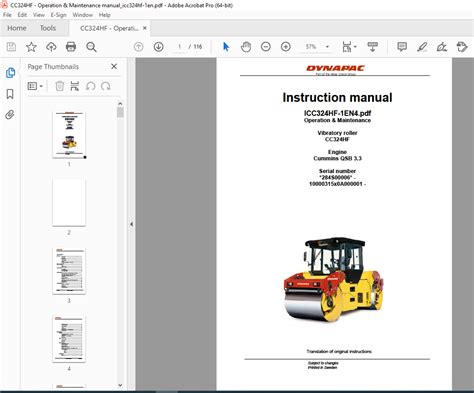Click the Cummins QSB 3.3 text
Image resolution: width=474 pixels, height=393 pixels.
[x=337, y=158]
